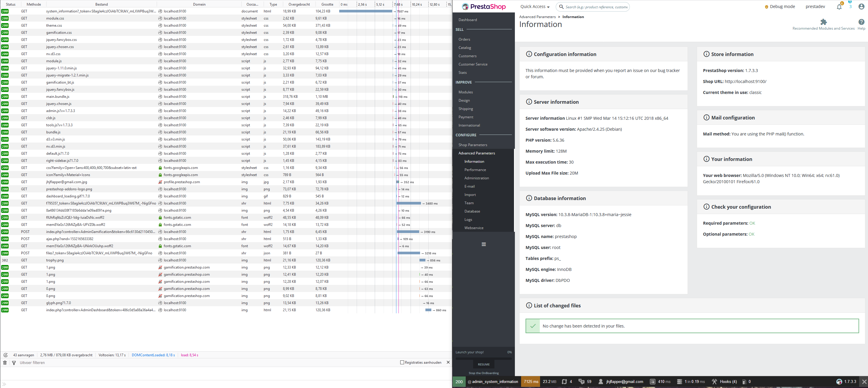This screenshot has height=388, width=868.
Task: Go to the Webservice submenu item
Action: (x=474, y=228)
